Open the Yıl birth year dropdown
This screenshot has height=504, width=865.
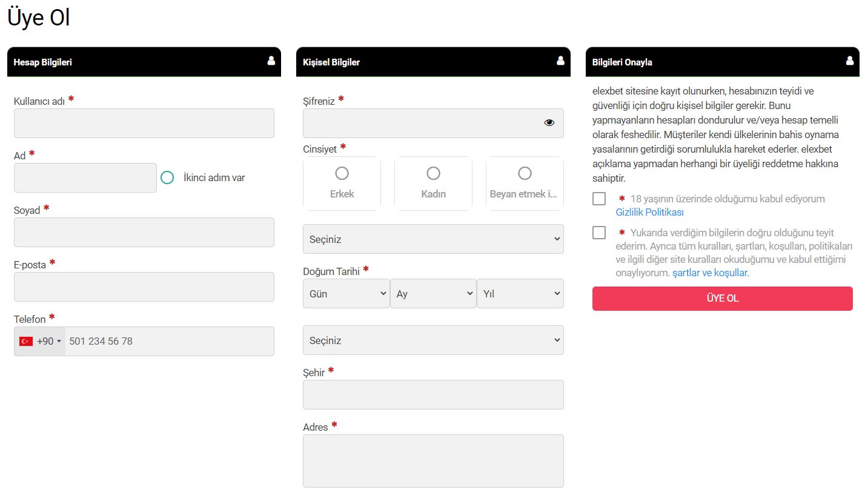click(x=520, y=293)
